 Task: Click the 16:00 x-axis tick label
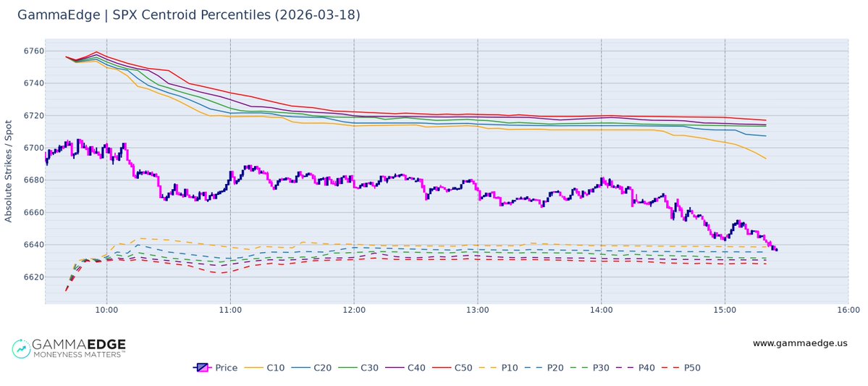click(848, 310)
